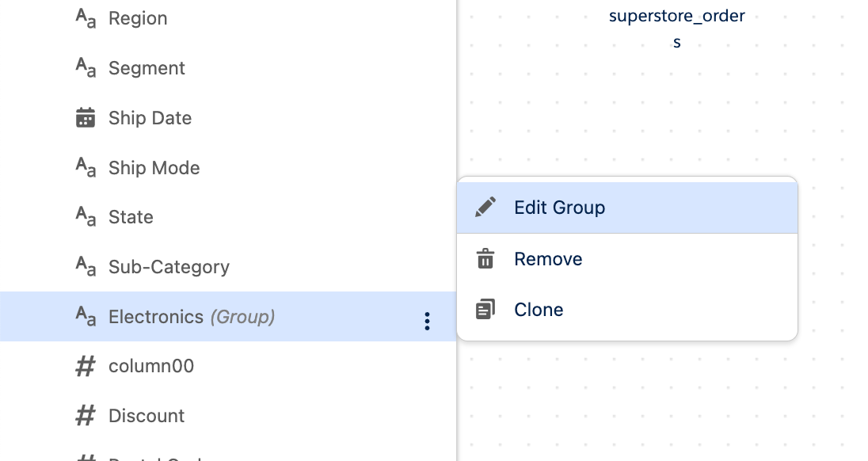The height and width of the screenshot is (461, 868).
Task: Select the Ship Mode field
Action: pos(154,168)
